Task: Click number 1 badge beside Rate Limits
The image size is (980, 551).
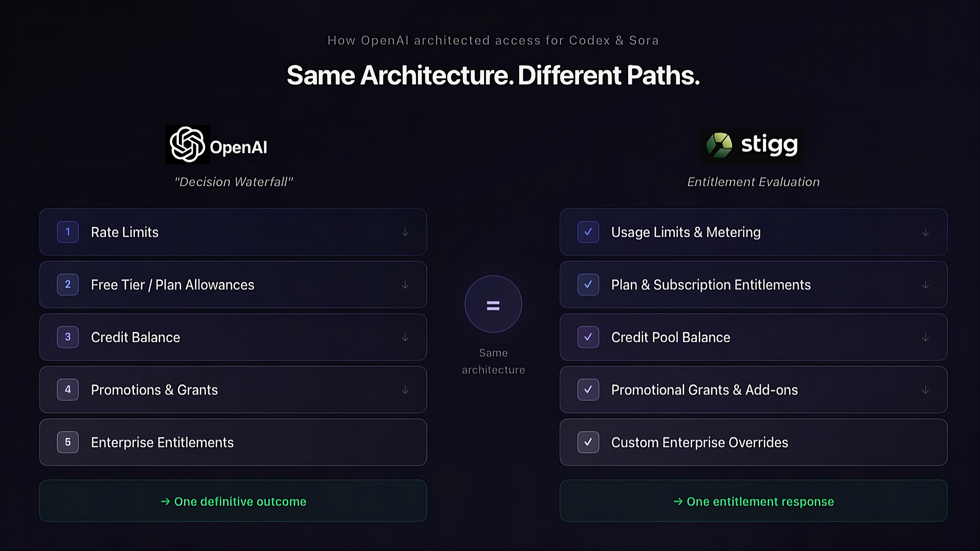Action: (x=68, y=232)
